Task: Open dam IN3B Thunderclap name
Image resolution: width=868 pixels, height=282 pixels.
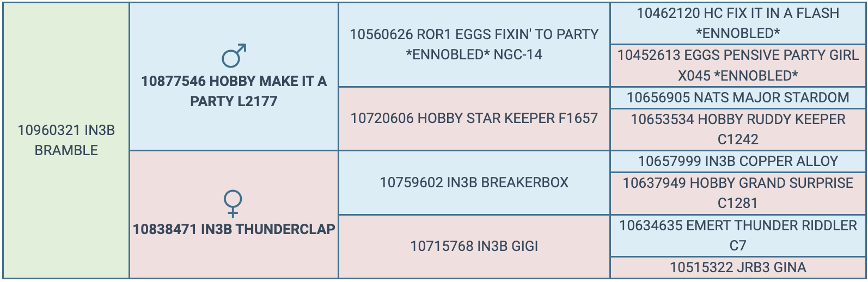Action: coord(234,229)
